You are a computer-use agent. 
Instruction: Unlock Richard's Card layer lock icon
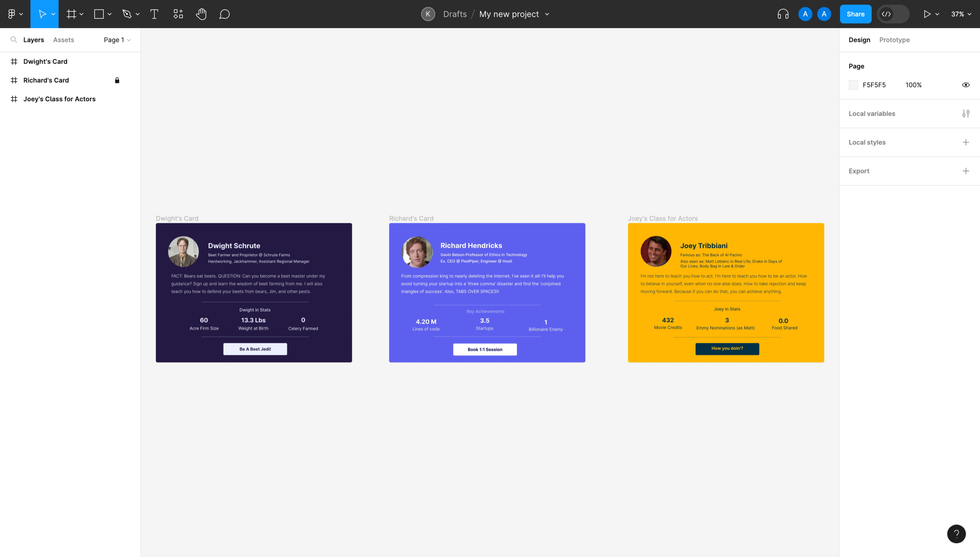coord(117,80)
